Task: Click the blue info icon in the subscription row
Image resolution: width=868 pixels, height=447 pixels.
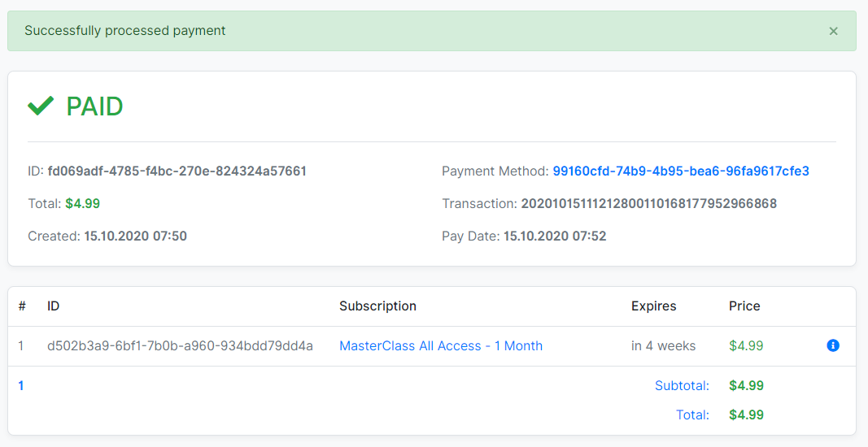Action: (x=832, y=345)
